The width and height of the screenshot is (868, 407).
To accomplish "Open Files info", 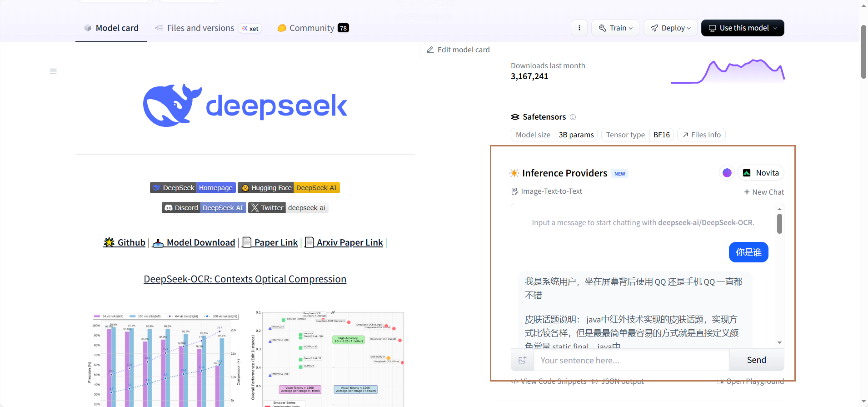I will [x=702, y=135].
